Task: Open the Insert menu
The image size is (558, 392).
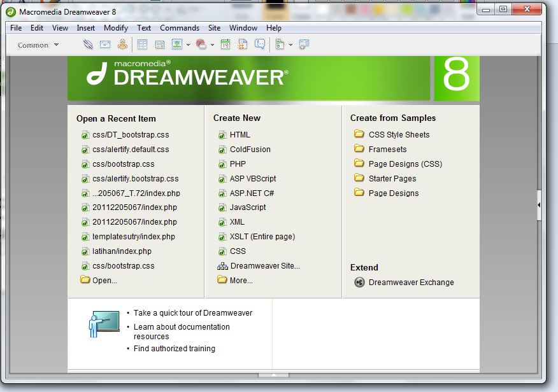Action: 86,28
